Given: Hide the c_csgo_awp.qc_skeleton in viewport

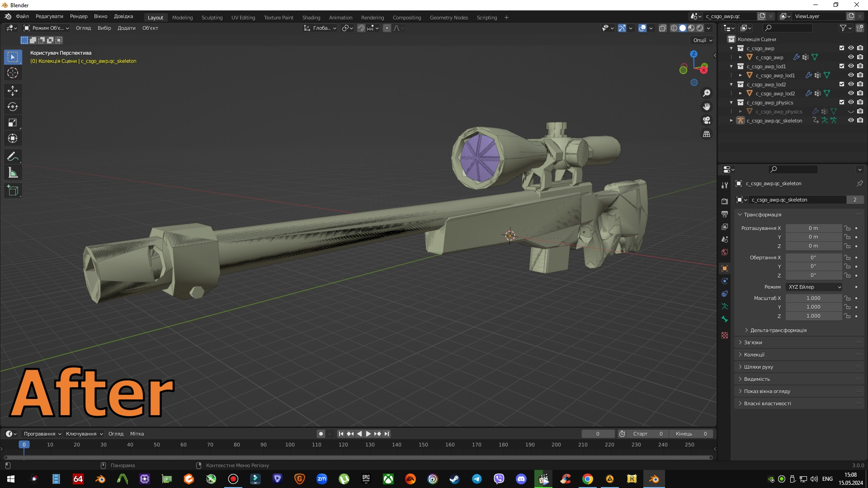Looking at the screenshot, I should 851,120.
